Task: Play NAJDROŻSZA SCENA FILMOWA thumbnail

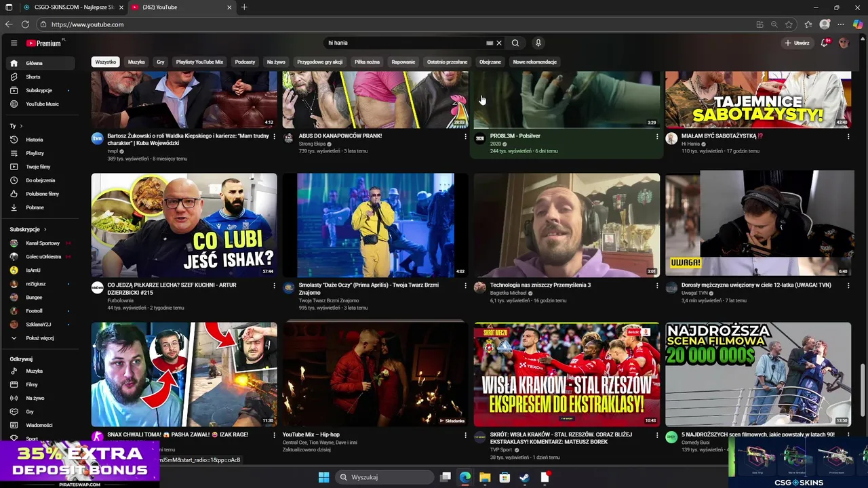Action: tap(758, 374)
